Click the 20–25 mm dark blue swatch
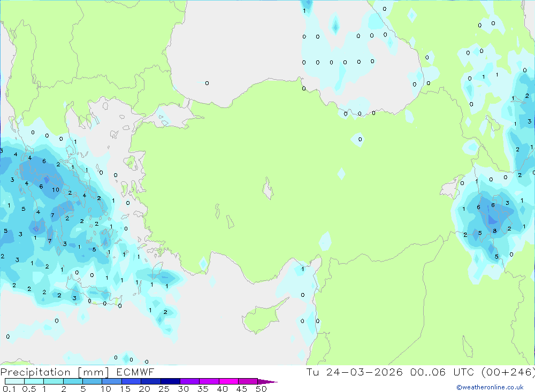535x392 pixels. click(x=151, y=381)
